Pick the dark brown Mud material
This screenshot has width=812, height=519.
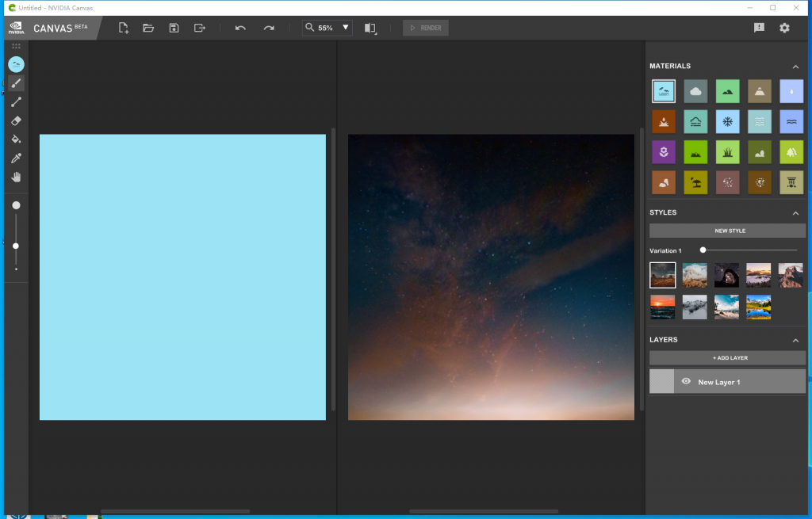click(760, 183)
